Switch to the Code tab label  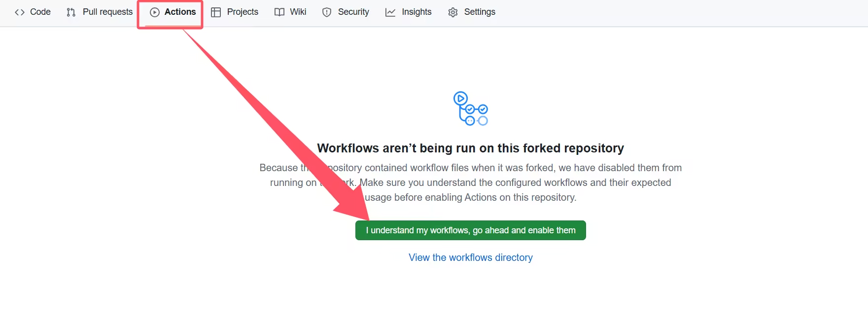point(40,12)
